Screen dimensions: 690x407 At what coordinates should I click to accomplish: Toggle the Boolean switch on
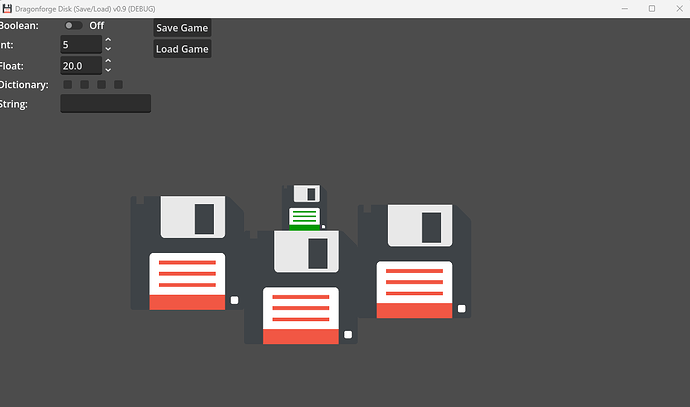pyautogui.click(x=73, y=26)
